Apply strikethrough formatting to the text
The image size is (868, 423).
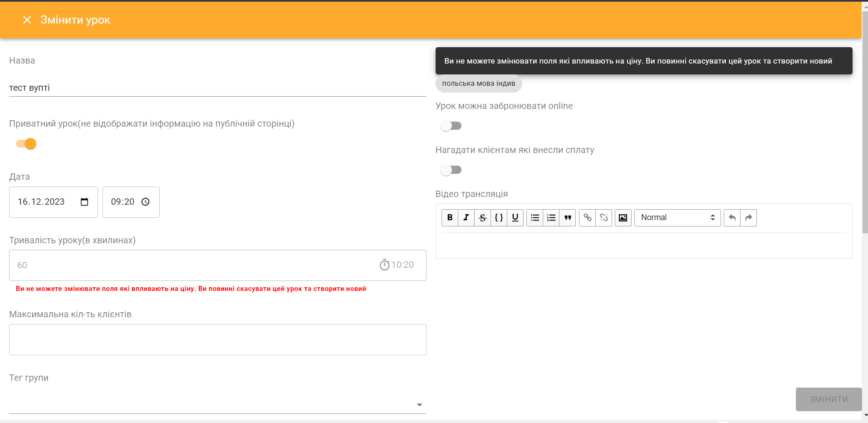click(x=482, y=218)
